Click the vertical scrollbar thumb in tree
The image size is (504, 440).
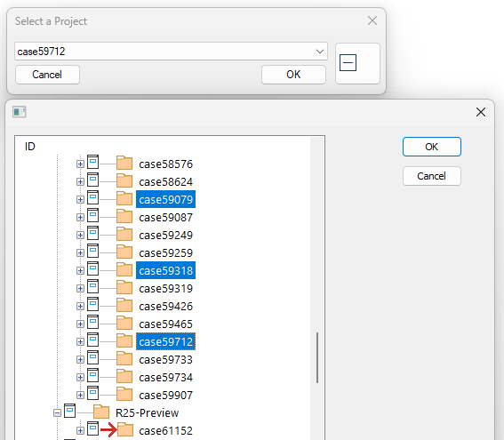click(317, 357)
